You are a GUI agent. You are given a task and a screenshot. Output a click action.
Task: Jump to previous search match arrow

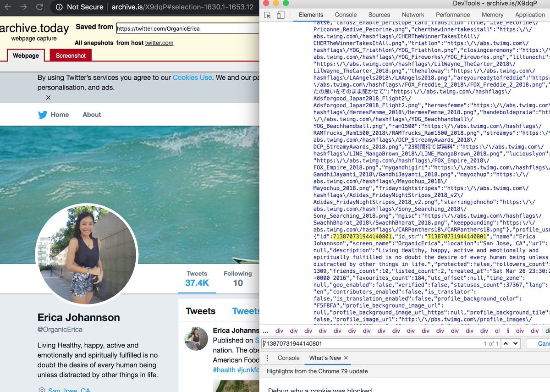[x=506, y=343]
